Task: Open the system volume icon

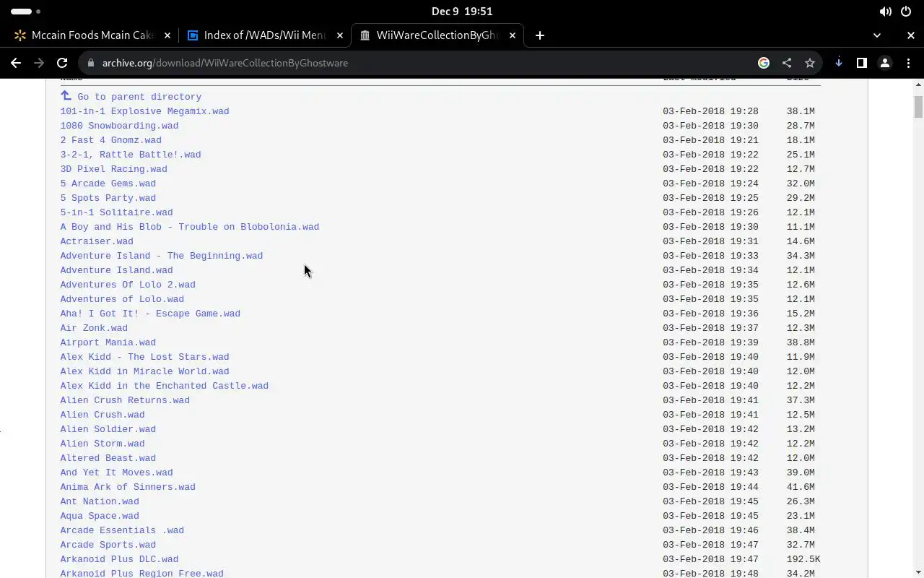Action: coord(885,12)
